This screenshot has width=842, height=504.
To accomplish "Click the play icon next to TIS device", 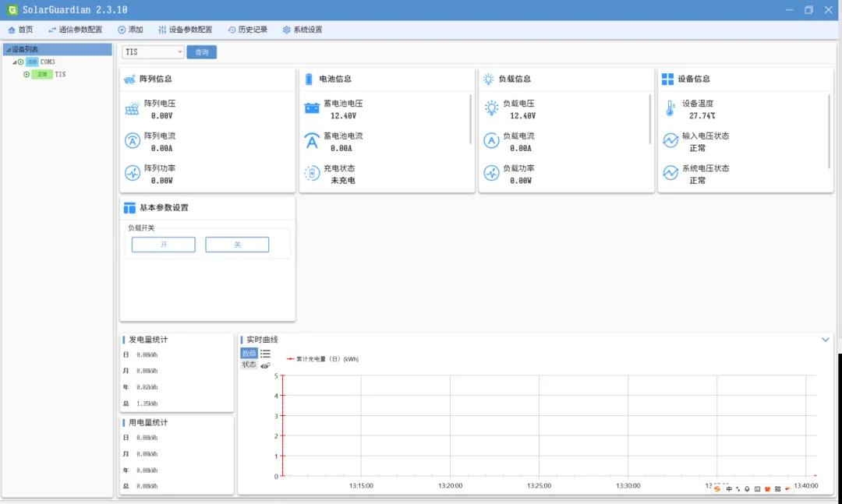I will click(x=27, y=75).
